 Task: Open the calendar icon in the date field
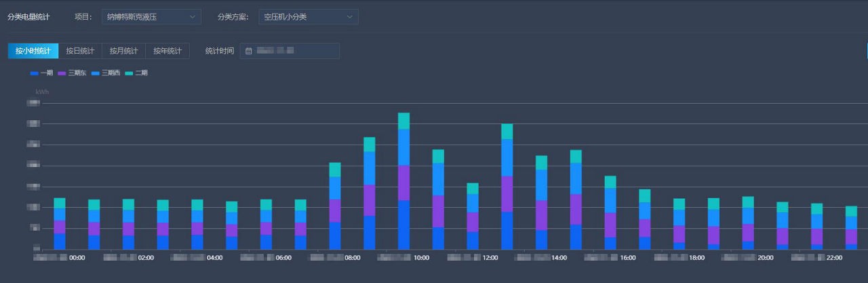coord(249,51)
